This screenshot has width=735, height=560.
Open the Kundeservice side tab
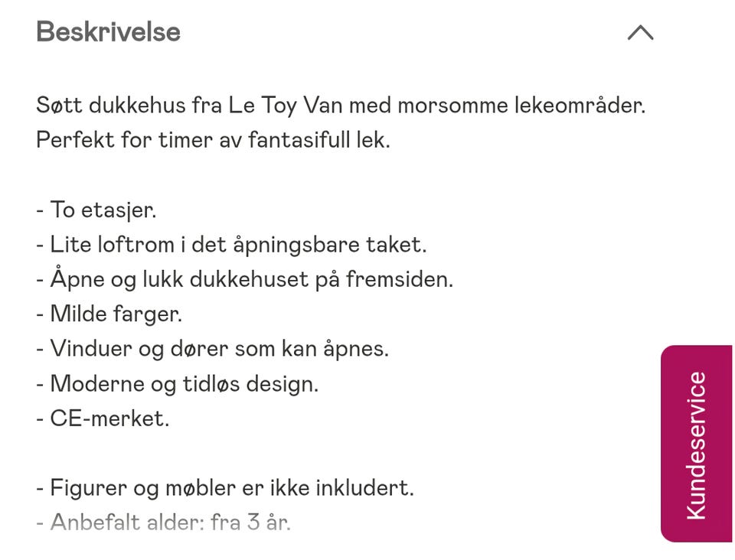pyautogui.click(x=696, y=444)
